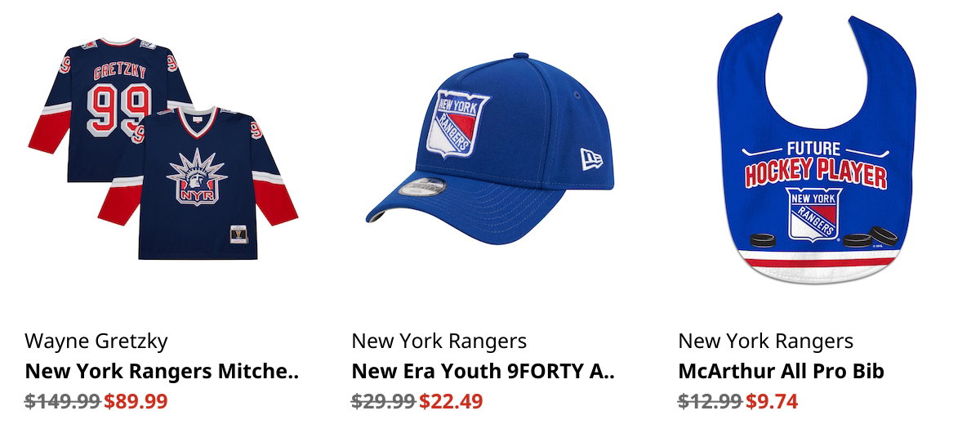Image resolution: width=980 pixels, height=433 pixels.
Task: Open New York Rangers Mitche.. product title
Action: coord(163,372)
